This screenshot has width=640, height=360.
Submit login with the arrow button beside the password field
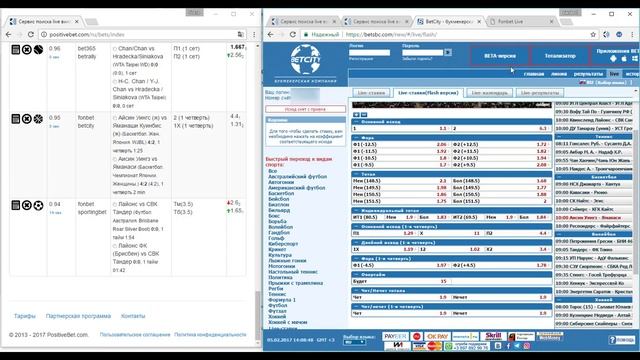pyautogui.click(x=448, y=52)
